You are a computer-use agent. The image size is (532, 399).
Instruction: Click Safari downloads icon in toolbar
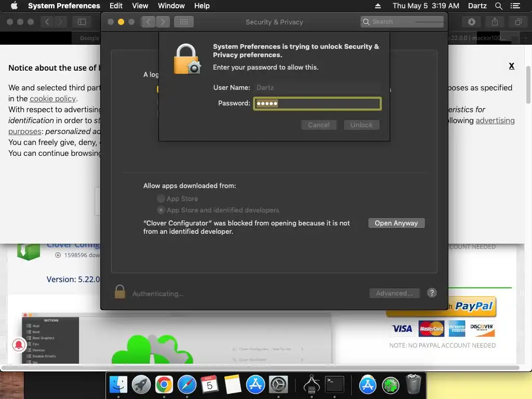point(472,22)
